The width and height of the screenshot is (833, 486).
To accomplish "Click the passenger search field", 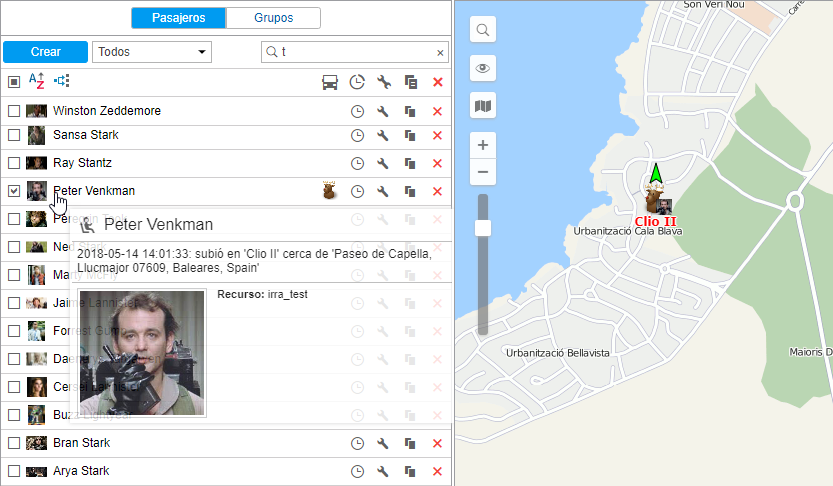I will [x=354, y=52].
